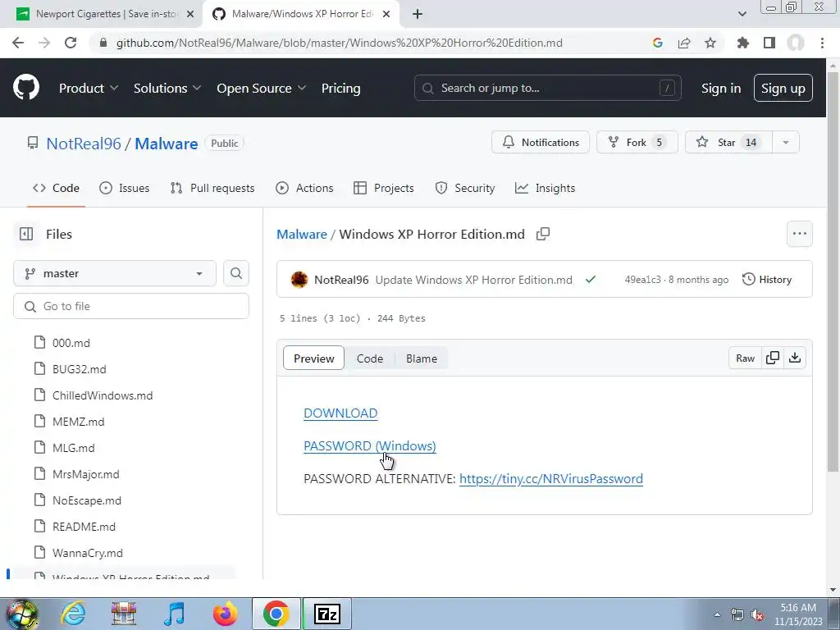Open the master branch dropdown

point(115,273)
